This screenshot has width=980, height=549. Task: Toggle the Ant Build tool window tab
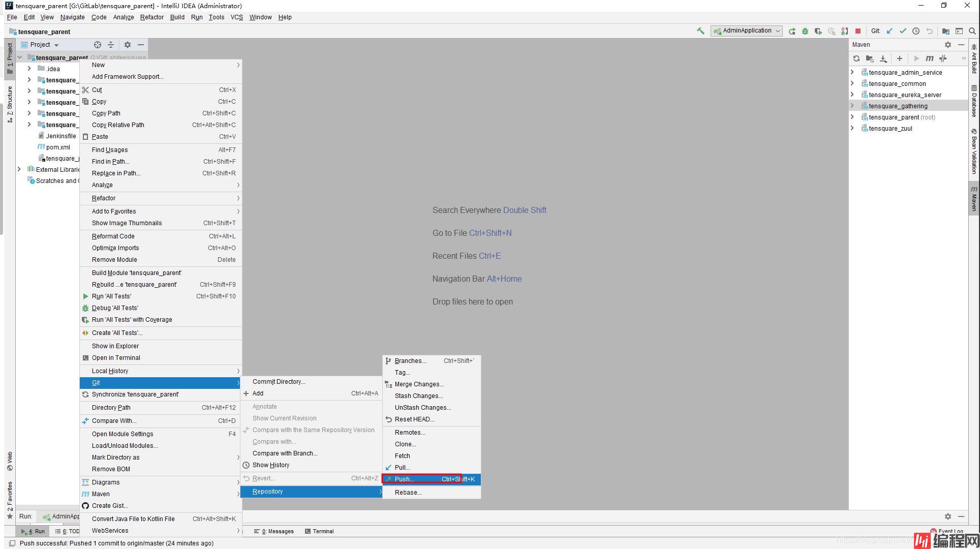click(974, 58)
